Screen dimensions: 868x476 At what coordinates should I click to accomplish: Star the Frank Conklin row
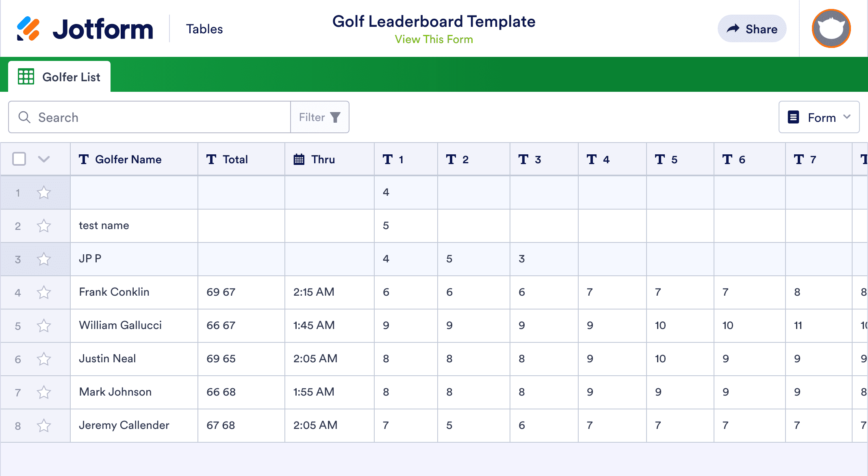point(44,292)
